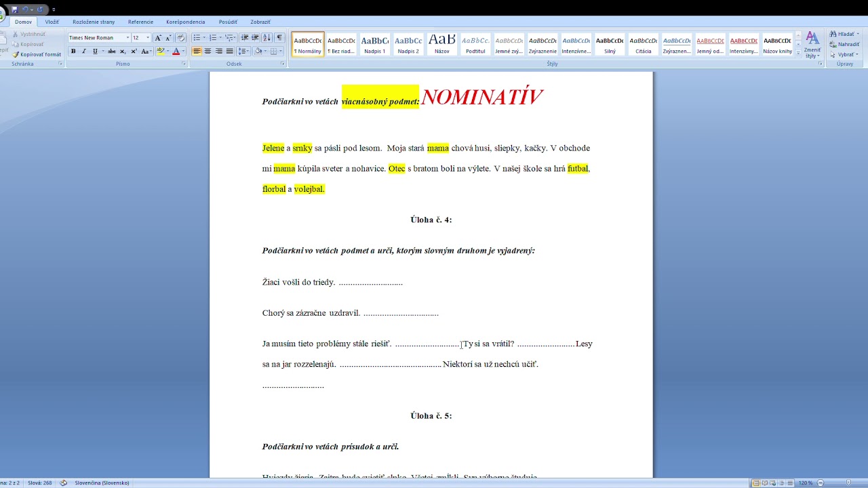Viewport: 868px width, 488px height.
Task: Toggle Bold formatting
Action: coord(73,52)
